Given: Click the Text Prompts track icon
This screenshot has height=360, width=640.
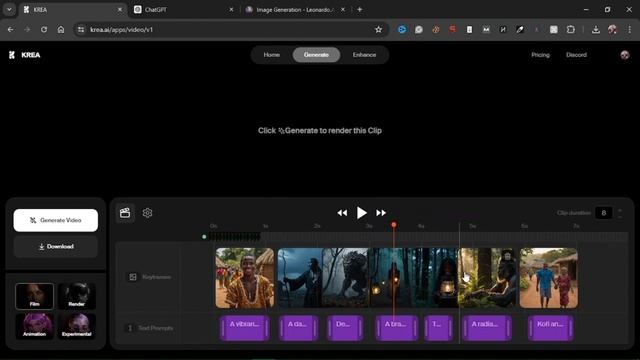Looking at the screenshot, I should 130,328.
